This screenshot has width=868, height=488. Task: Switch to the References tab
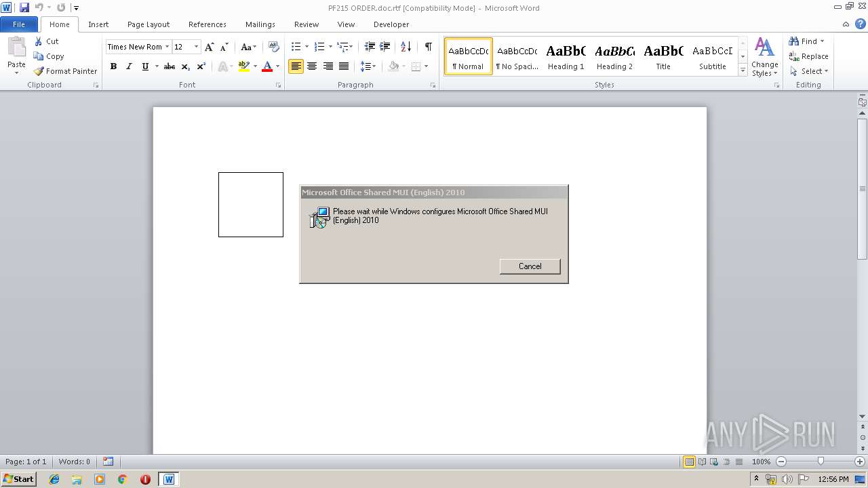(208, 24)
